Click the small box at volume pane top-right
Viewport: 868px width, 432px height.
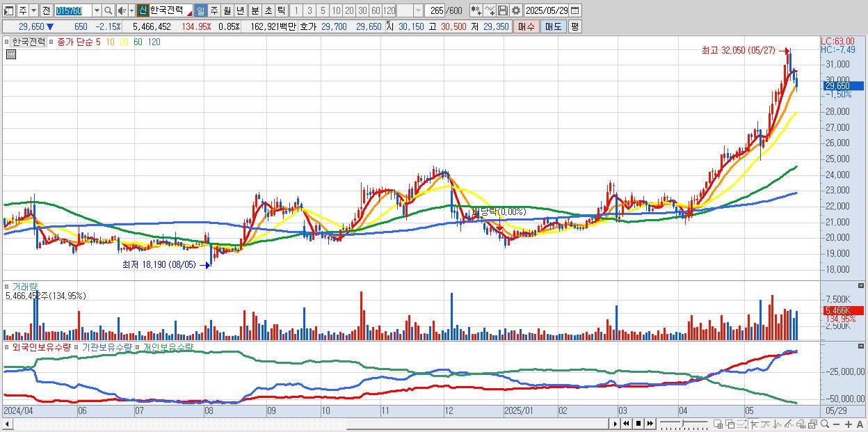pos(862,286)
